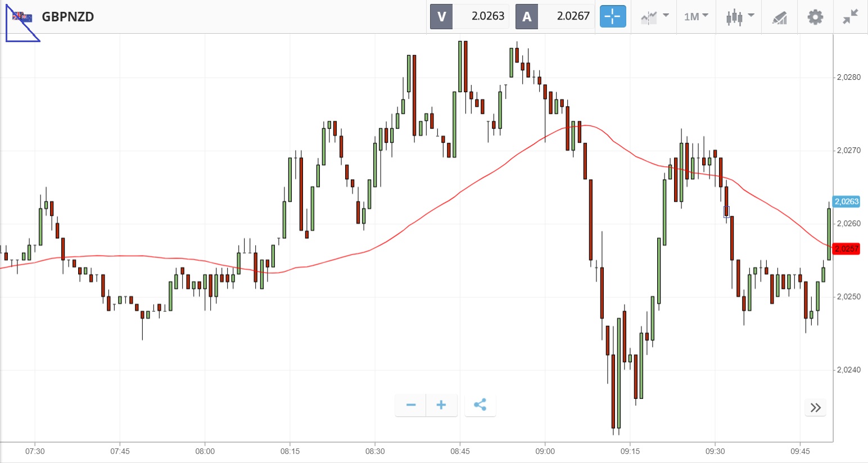This screenshot has width=868, height=463.
Task: Expand the candlestick chart type dropdown
Action: coord(739,17)
